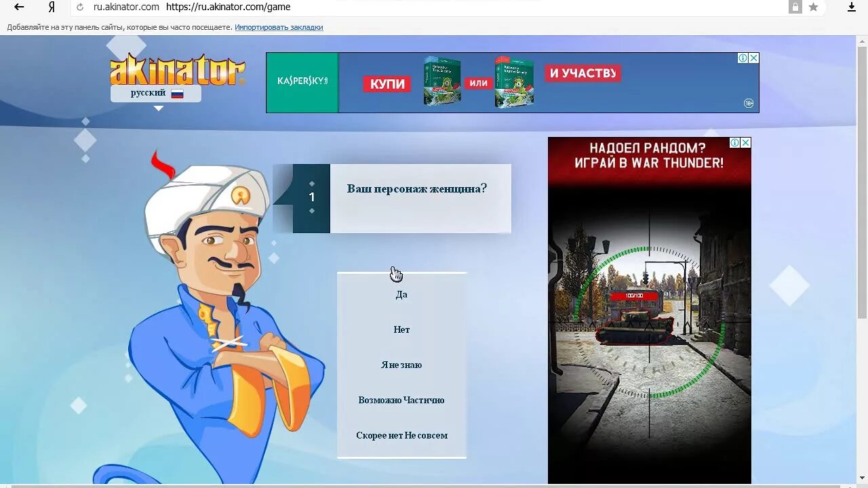Click the Импортировать закладки link
This screenshot has height=488, width=868.
coord(279,27)
